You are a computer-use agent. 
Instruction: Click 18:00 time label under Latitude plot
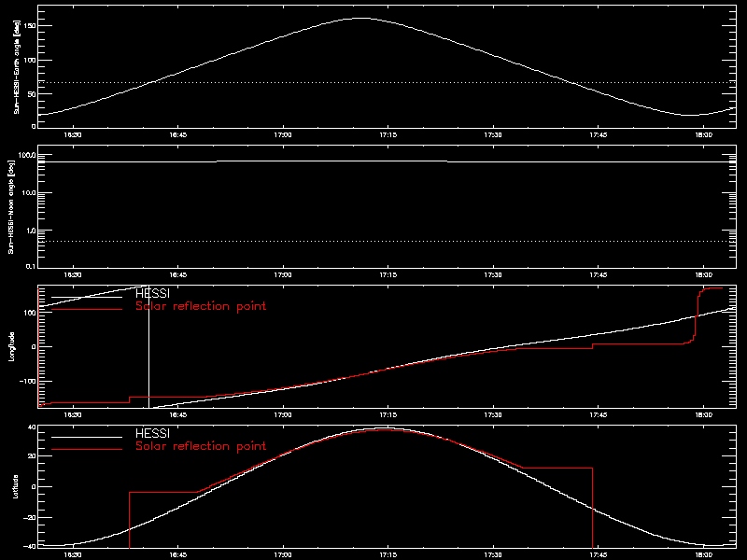(x=704, y=554)
